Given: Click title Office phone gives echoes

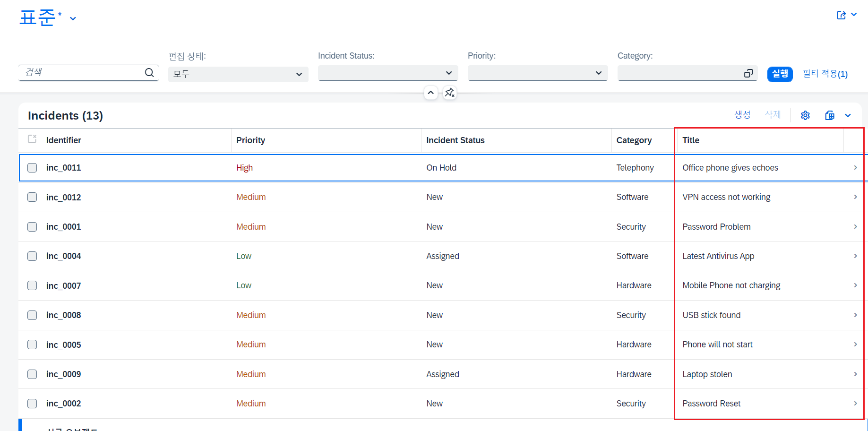Looking at the screenshot, I should (730, 168).
